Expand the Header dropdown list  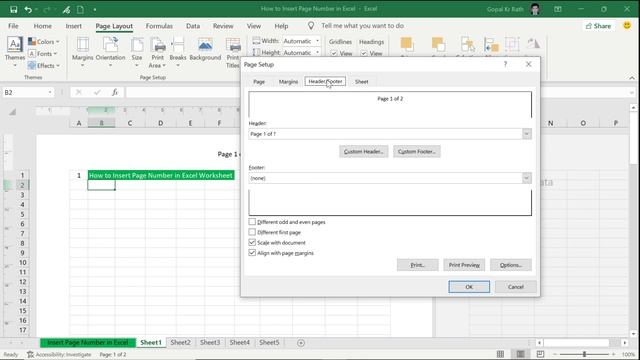(527, 134)
